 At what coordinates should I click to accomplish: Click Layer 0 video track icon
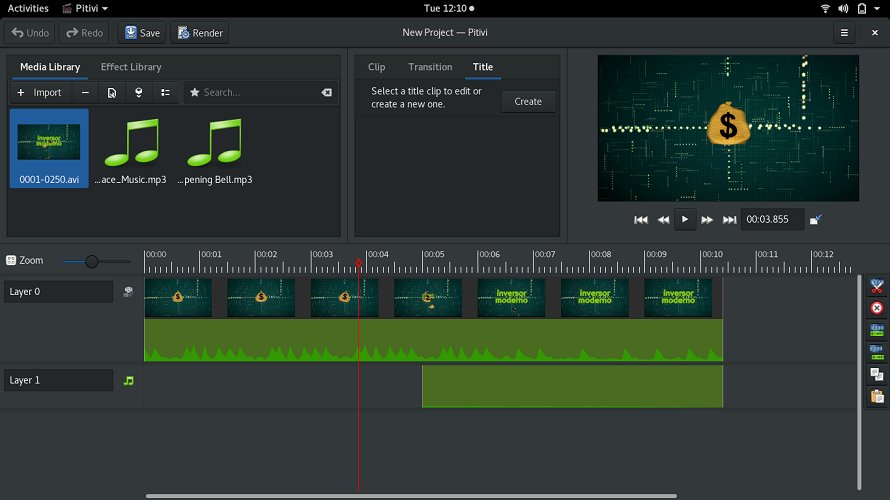click(128, 292)
